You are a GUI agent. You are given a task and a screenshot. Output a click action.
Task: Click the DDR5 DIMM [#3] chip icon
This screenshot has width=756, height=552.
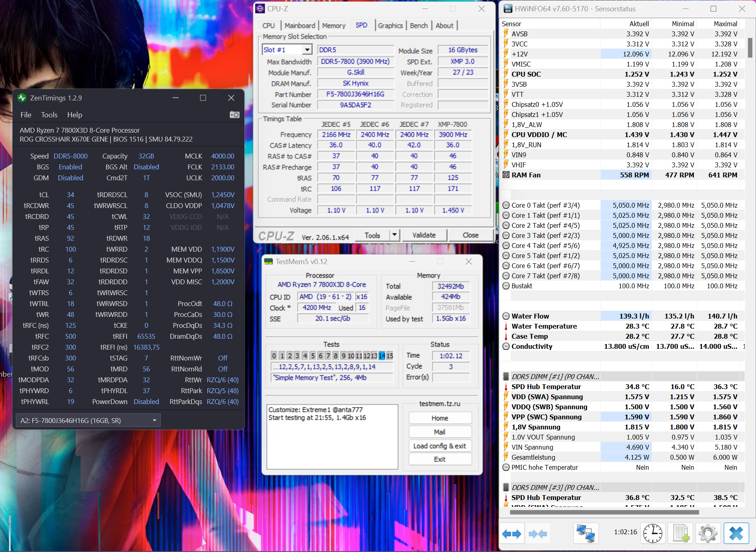[506, 487]
